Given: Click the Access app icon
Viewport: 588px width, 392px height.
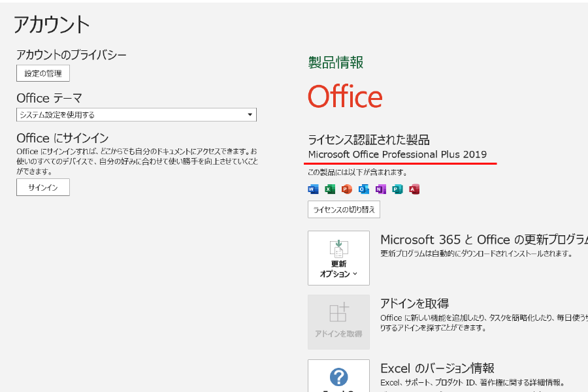Looking at the screenshot, I should [x=414, y=189].
